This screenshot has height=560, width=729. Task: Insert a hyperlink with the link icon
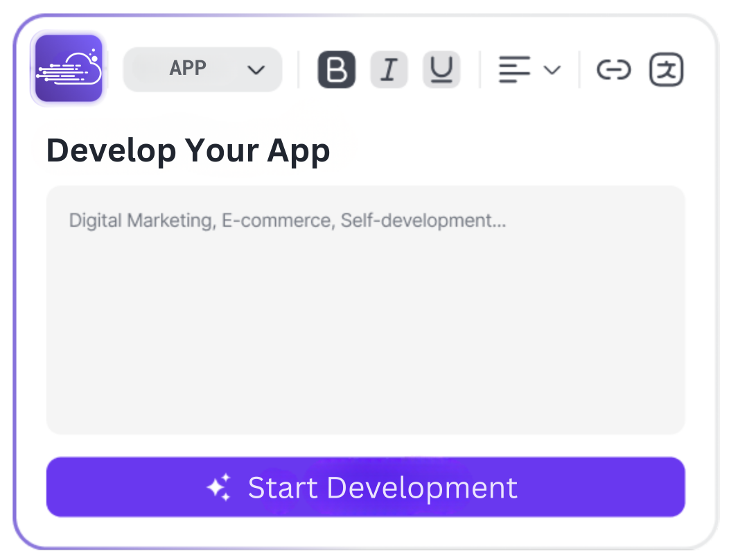[613, 69]
